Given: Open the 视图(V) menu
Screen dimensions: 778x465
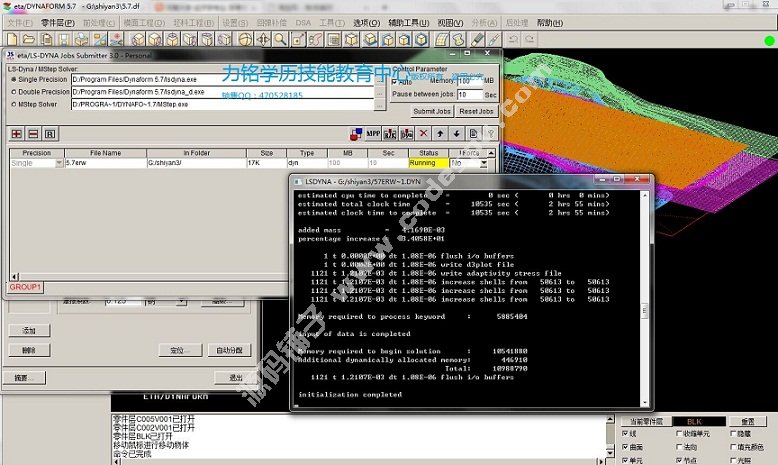Looking at the screenshot, I should click(450, 23).
